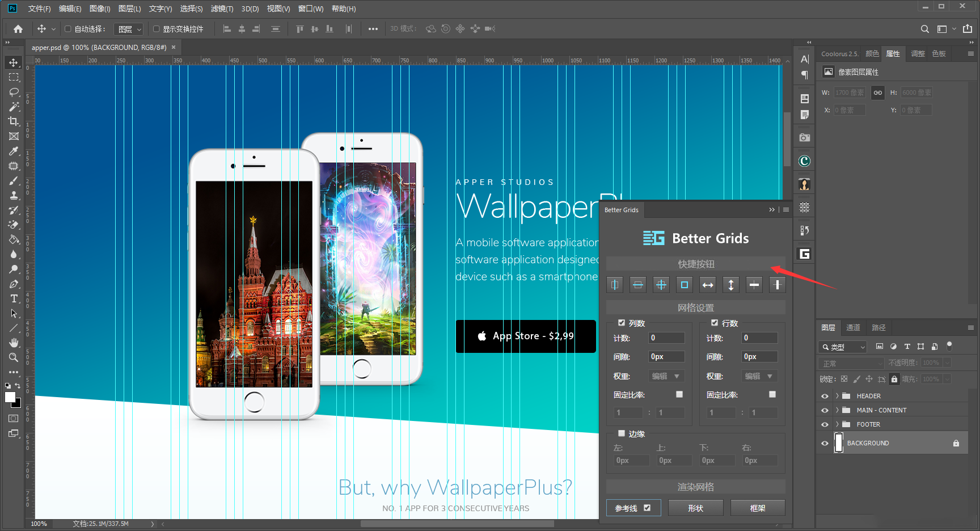
Task: Click the foreground color swatch
Action: tap(10, 397)
